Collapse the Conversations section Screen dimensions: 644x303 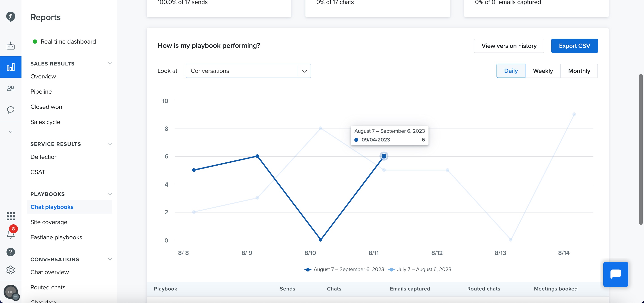pyautogui.click(x=110, y=259)
